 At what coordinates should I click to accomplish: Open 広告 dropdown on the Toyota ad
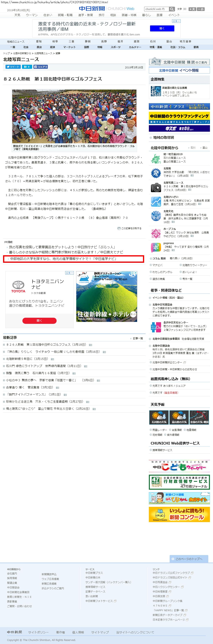click(69, 273)
